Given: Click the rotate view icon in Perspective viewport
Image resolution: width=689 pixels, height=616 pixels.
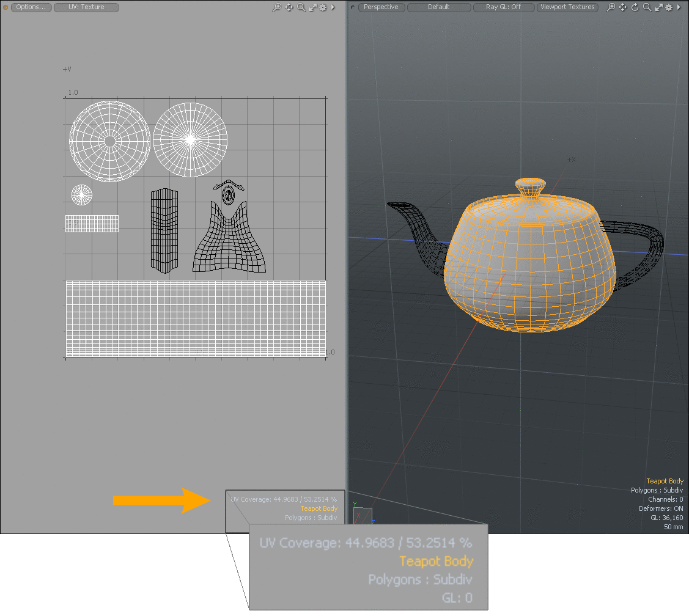Looking at the screenshot, I should 635,7.
